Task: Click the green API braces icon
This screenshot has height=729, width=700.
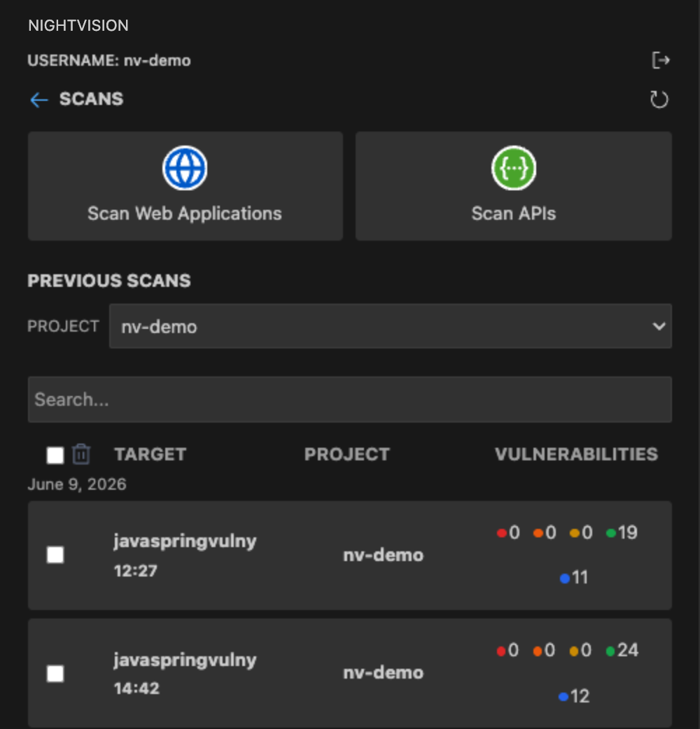Action: pyautogui.click(x=514, y=168)
